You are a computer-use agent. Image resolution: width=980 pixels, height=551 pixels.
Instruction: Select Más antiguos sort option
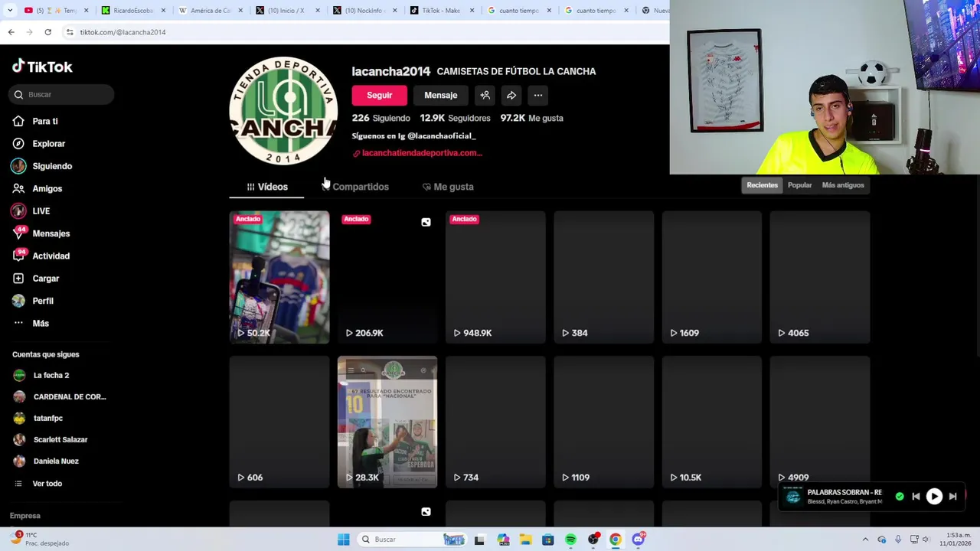click(842, 185)
